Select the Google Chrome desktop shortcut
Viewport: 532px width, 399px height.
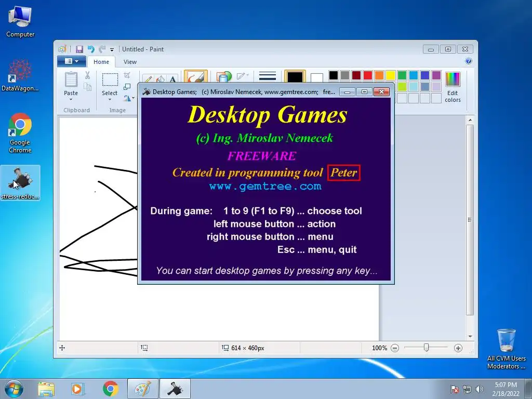[20, 133]
